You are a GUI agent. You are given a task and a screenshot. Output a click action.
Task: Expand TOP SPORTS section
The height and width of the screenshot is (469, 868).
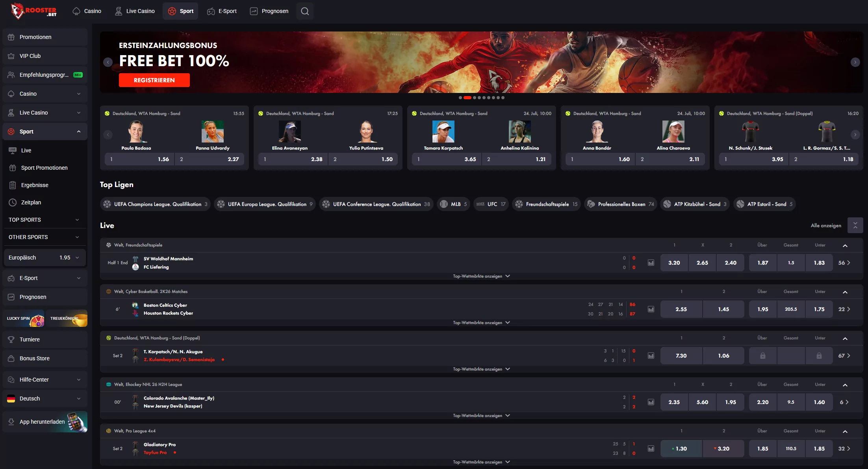pos(45,220)
